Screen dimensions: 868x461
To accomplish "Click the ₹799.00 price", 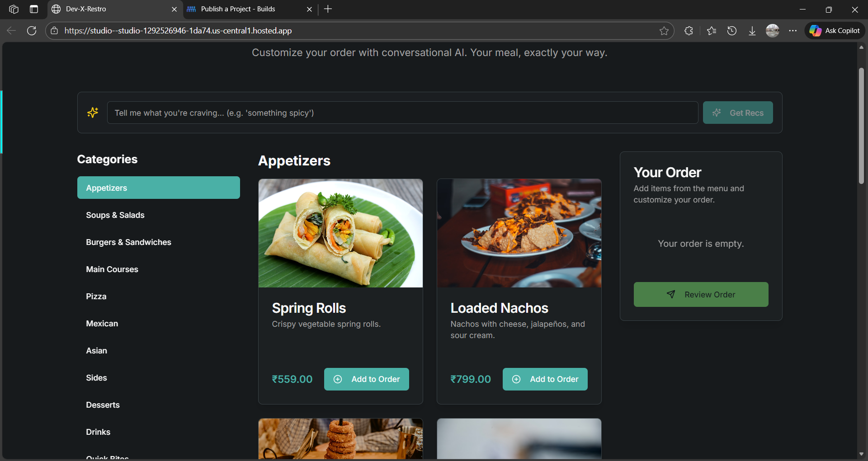I will tap(471, 379).
